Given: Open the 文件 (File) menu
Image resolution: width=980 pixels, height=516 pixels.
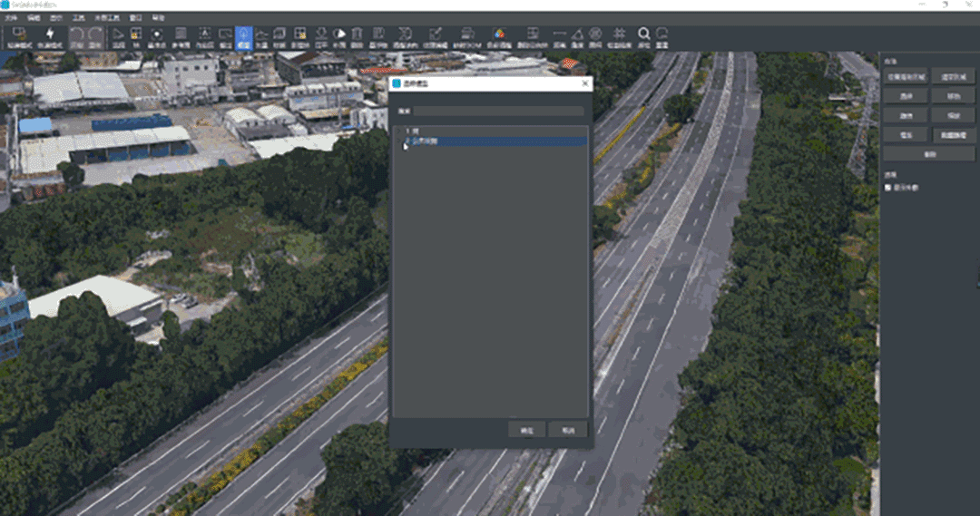Looking at the screenshot, I should point(11,17).
